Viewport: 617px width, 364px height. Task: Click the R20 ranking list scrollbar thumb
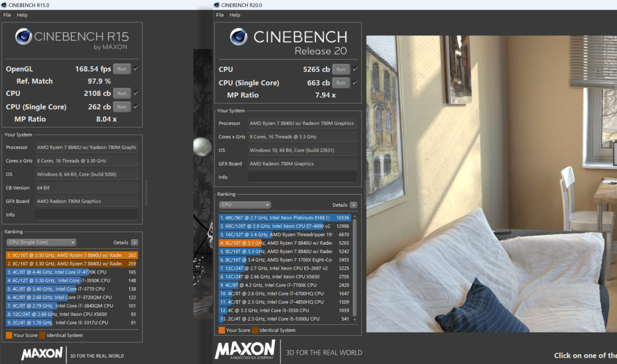coord(355,268)
